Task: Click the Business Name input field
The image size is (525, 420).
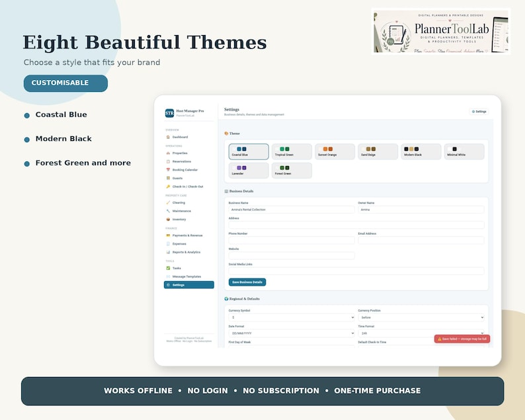Action: tap(292, 210)
